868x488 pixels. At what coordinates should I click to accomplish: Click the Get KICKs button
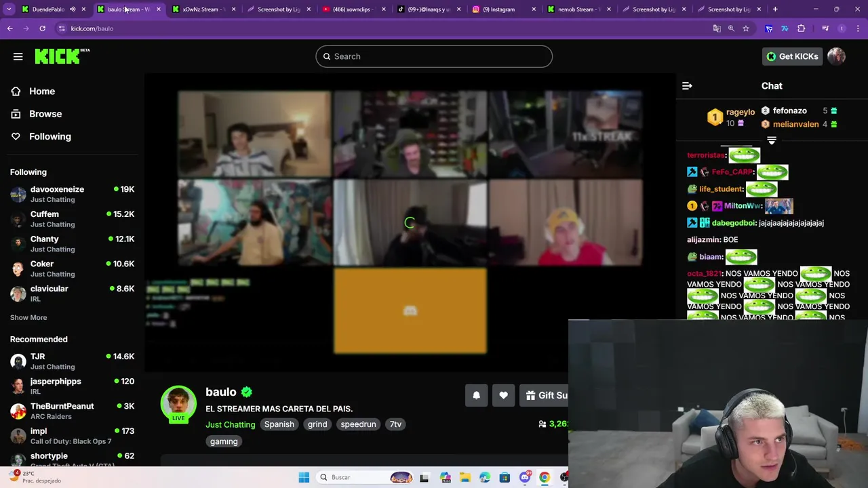(792, 56)
